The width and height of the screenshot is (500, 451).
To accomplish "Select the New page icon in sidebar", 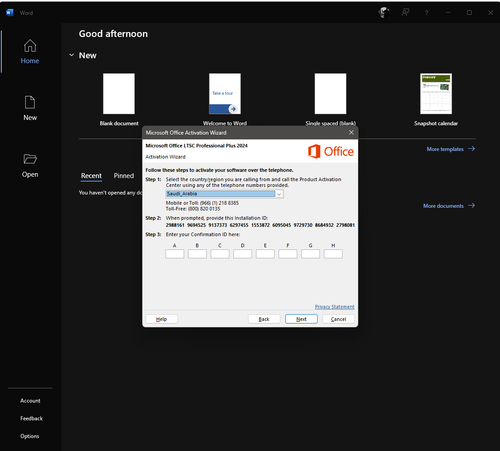I will coord(30,102).
